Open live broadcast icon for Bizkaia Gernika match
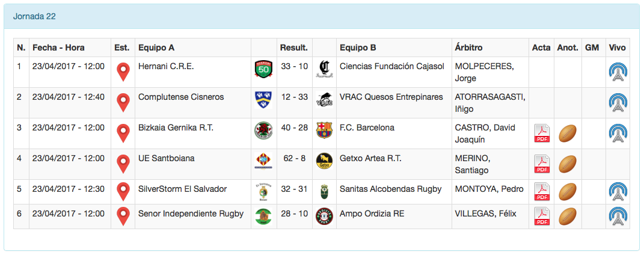The image size is (644, 255). (617, 134)
